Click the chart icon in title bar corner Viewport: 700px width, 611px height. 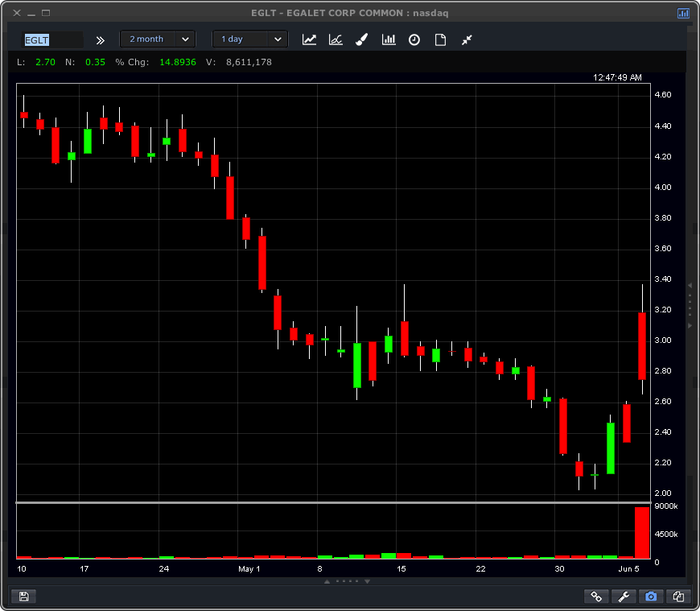pos(683,13)
